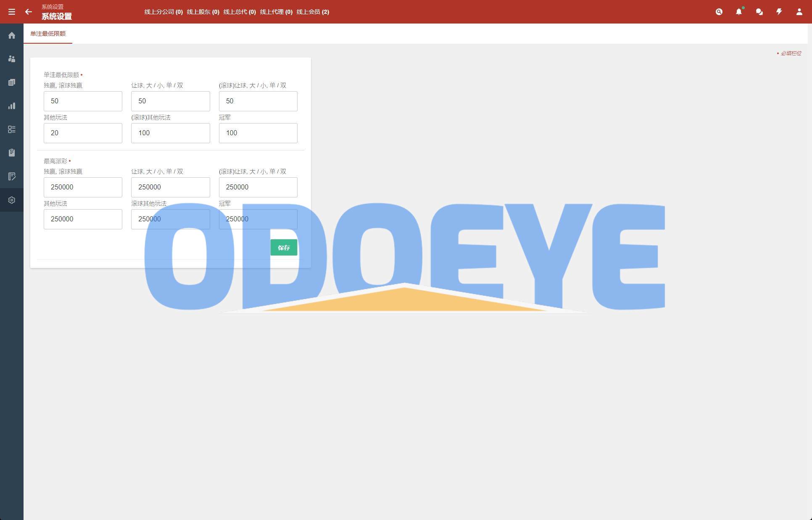
Task: Open the members sidebar icon
Action: pos(12,59)
